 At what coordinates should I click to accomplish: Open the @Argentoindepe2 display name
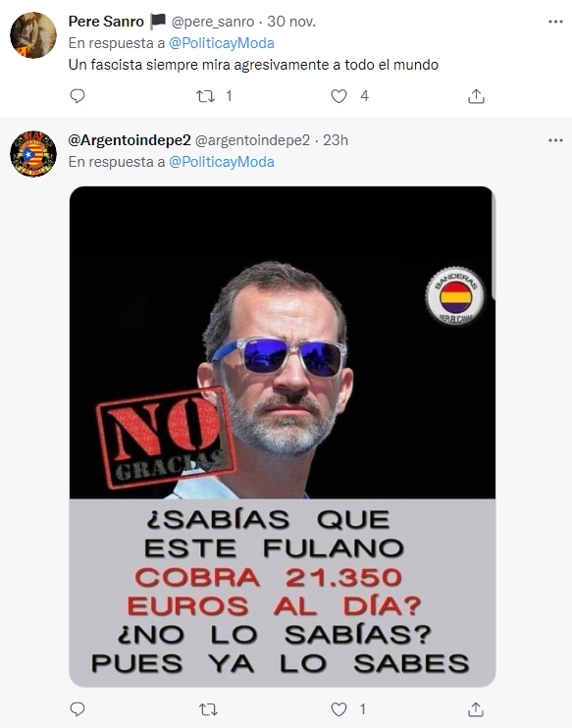pos(130,140)
